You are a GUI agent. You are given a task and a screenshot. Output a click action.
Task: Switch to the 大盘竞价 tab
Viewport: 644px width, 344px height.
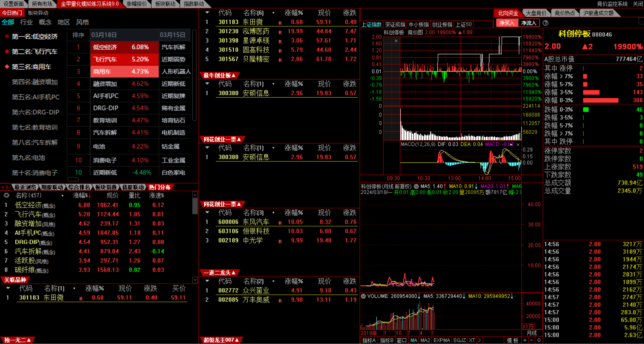pos(536,13)
